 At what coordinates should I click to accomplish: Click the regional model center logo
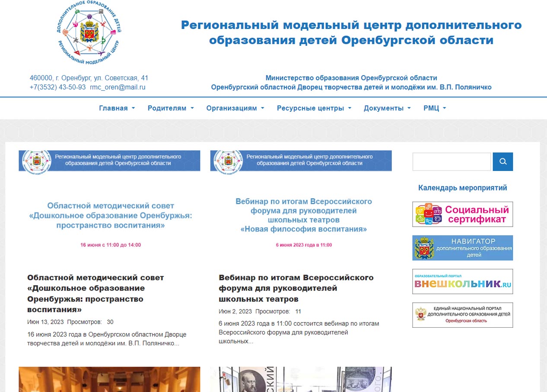tap(89, 34)
